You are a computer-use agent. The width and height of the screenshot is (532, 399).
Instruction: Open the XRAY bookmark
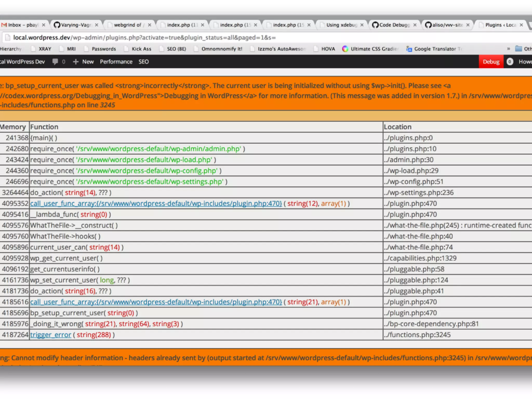click(42, 49)
